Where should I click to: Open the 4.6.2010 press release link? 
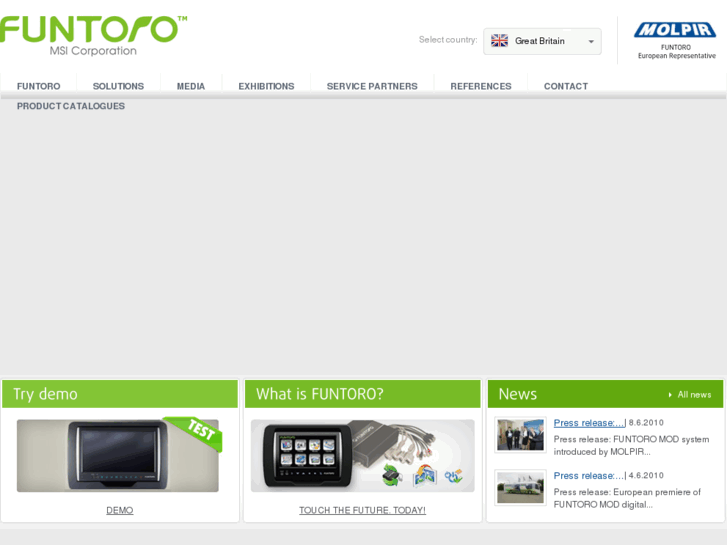pos(589,475)
